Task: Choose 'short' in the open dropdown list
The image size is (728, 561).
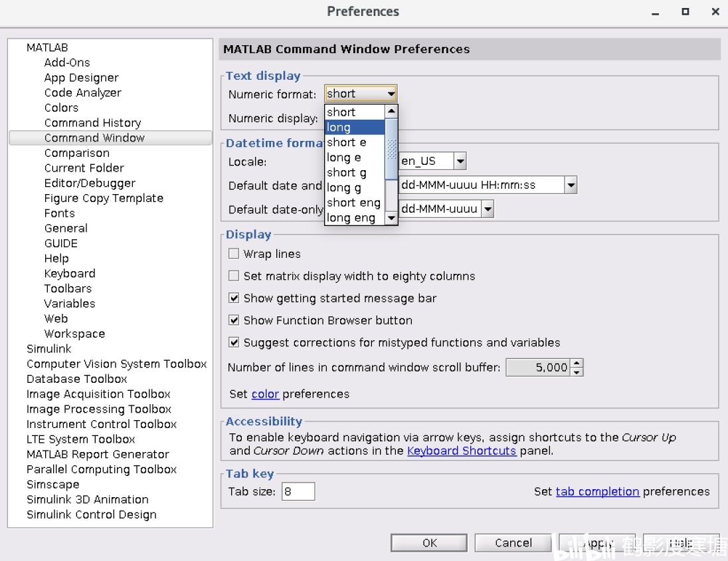Action: (x=355, y=112)
